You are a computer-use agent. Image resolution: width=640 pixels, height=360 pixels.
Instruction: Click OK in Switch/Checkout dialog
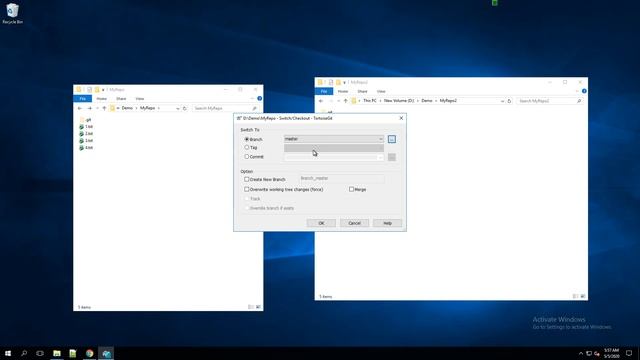pyautogui.click(x=321, y=223)
